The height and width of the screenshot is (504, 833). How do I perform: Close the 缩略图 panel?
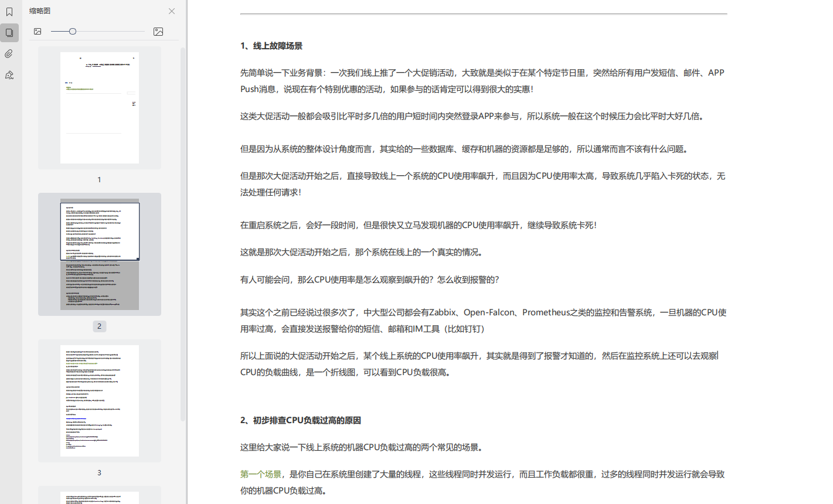[x=172, y=11]
